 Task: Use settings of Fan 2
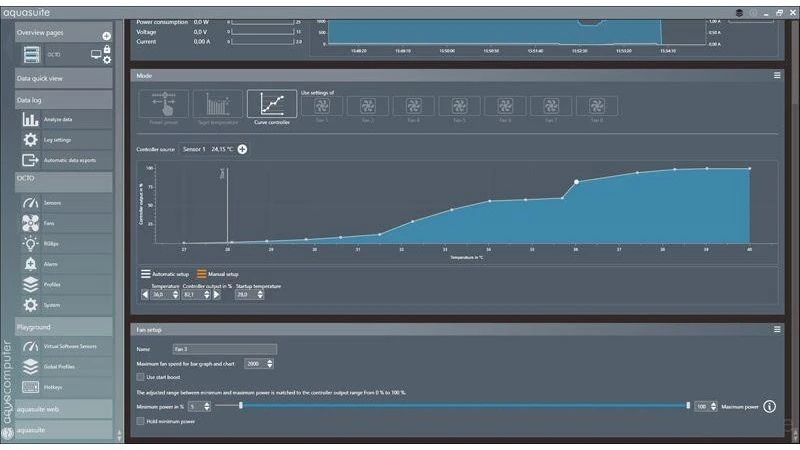click(367, 106)
